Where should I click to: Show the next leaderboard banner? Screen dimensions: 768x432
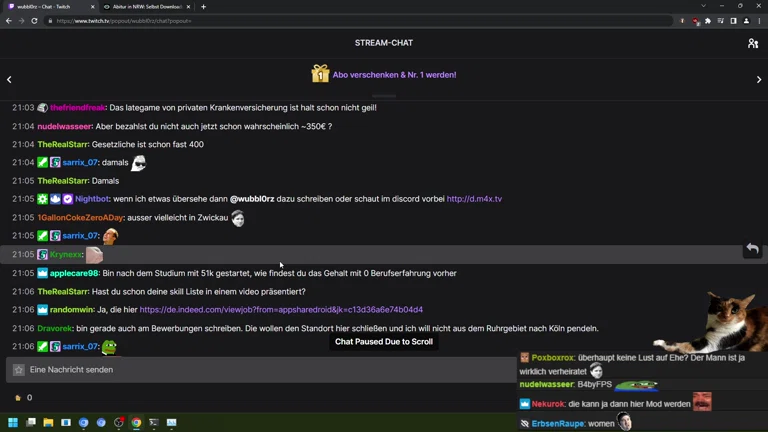[x=759, y=79]
